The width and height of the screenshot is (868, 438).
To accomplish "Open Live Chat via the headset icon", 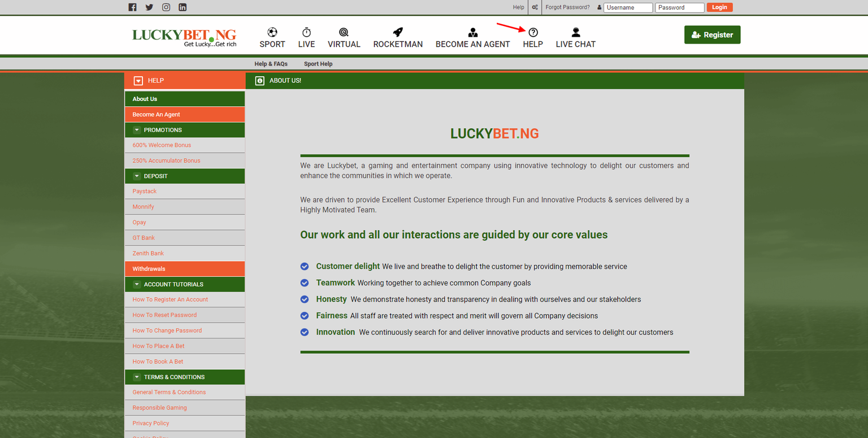I will click(x=575, y=32).
